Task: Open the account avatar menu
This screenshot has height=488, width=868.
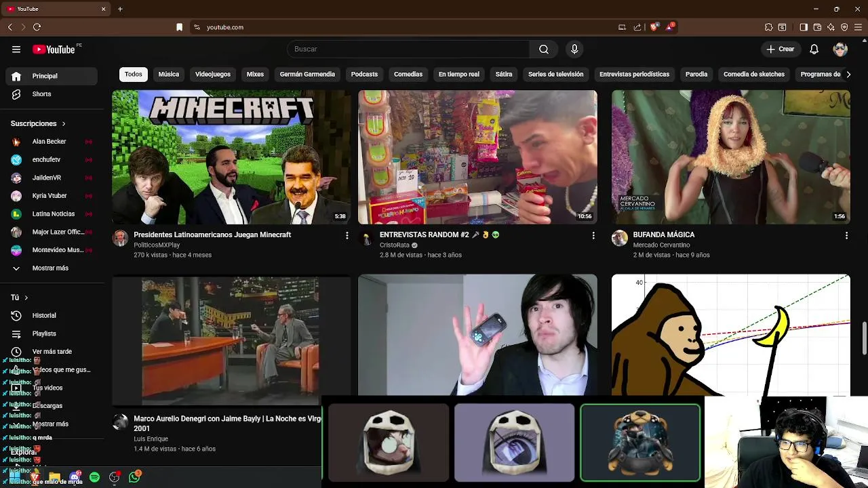Action: (840, 49)
